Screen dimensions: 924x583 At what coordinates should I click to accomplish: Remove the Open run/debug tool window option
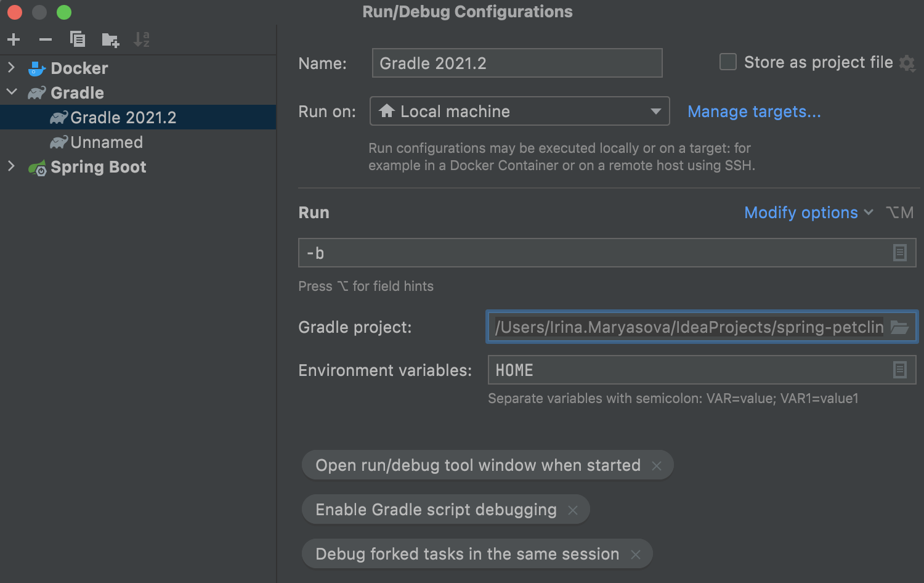pos(657,466)
